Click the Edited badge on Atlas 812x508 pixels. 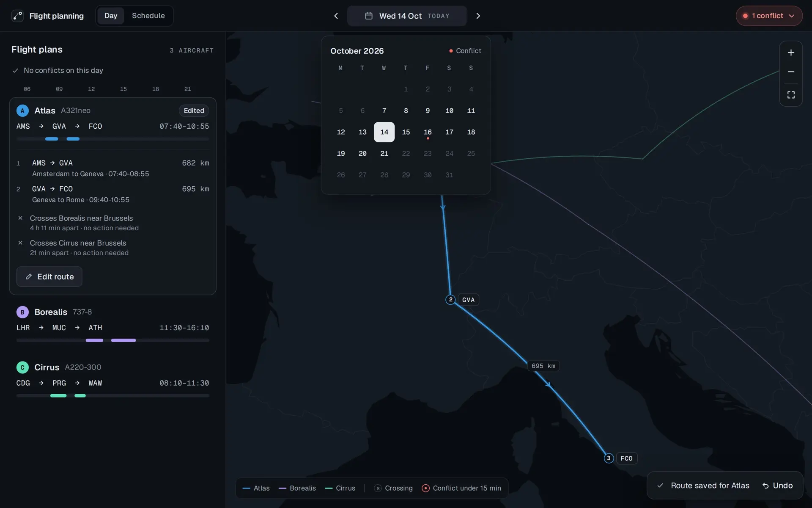click(194, 110)
